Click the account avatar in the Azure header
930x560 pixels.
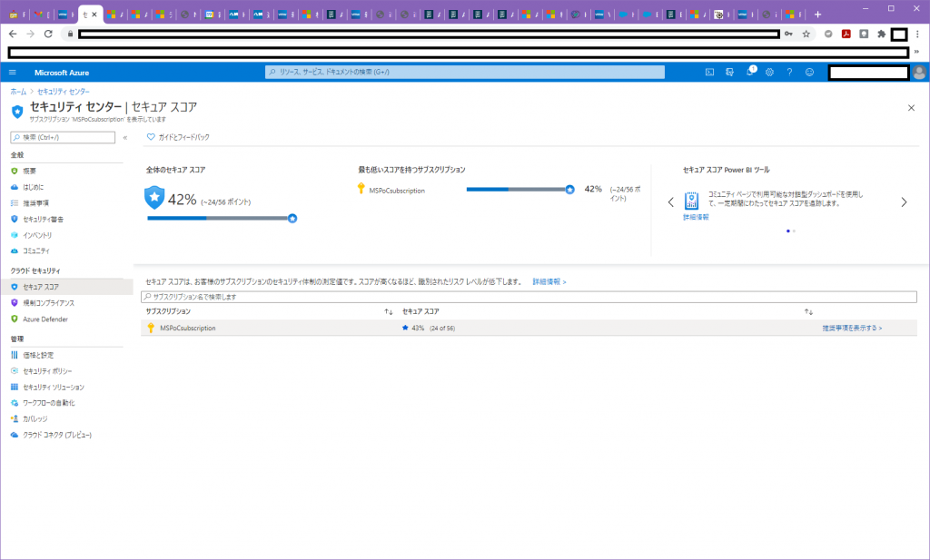click(919, 73)
